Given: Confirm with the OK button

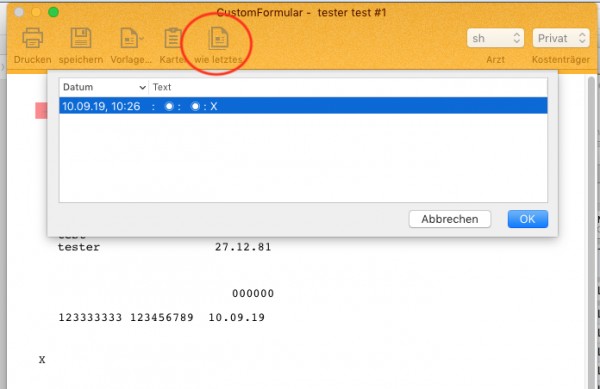Looking at the screenshot, I should 528,219.
